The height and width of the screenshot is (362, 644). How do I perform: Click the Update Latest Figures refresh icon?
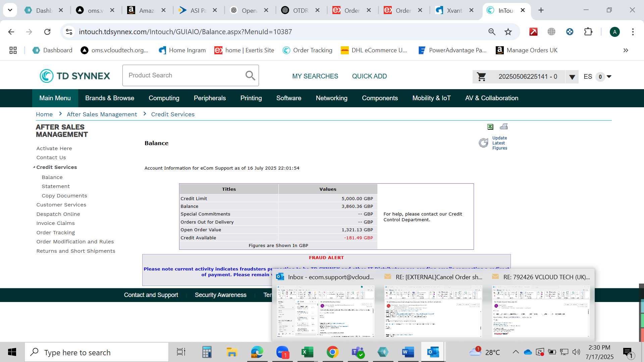click(483, 143)
